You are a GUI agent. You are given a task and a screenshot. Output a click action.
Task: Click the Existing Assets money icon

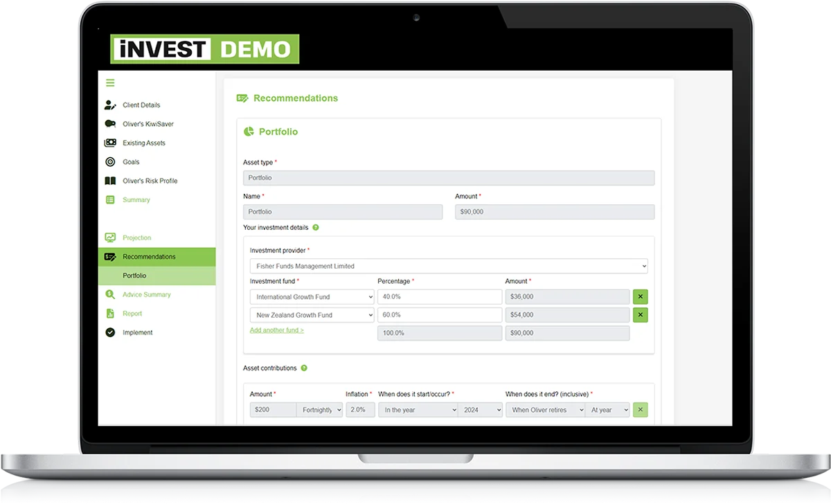coord(110,143)
